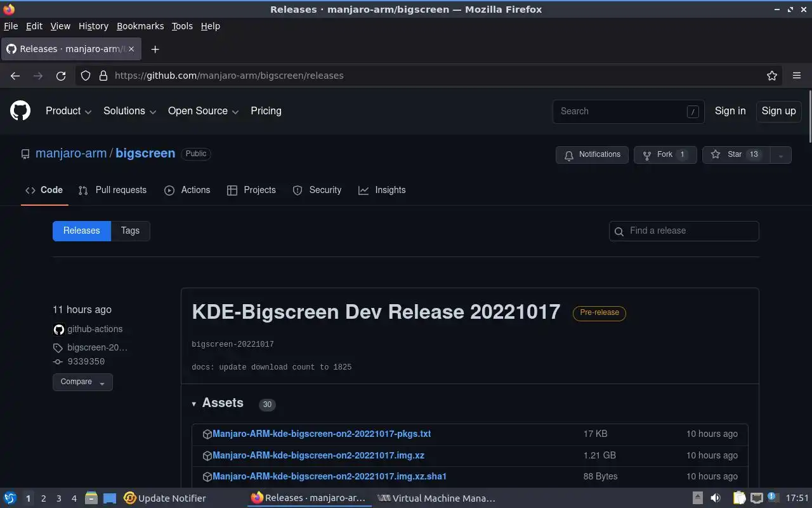Click the notification tray icon with alert

[773, 498]
